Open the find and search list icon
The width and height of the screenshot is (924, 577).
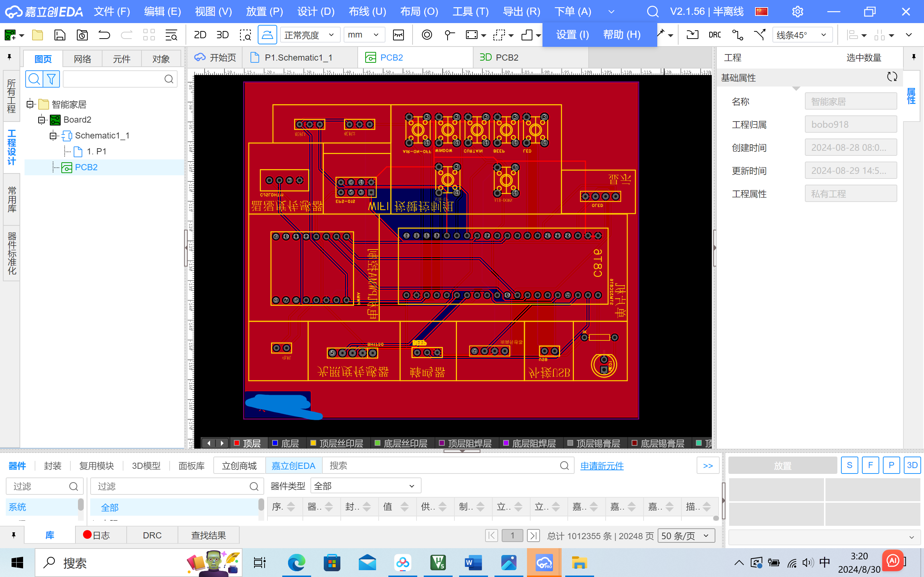coord(171,35)
